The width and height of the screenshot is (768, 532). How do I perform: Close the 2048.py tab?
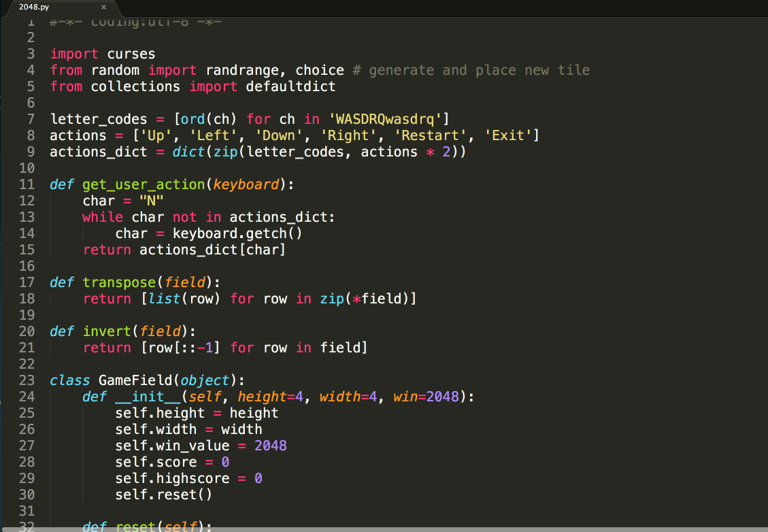click(x=103, y=7)
